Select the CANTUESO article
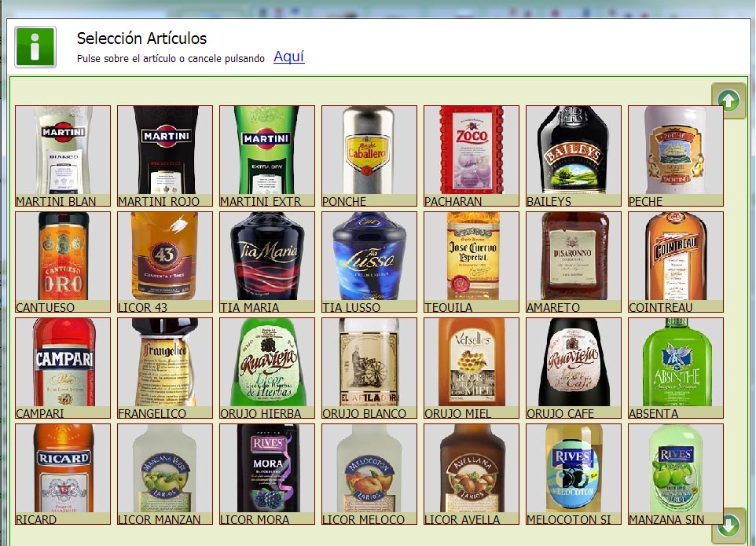The height and width of the screenshot is (546, 756). [63, 262]
